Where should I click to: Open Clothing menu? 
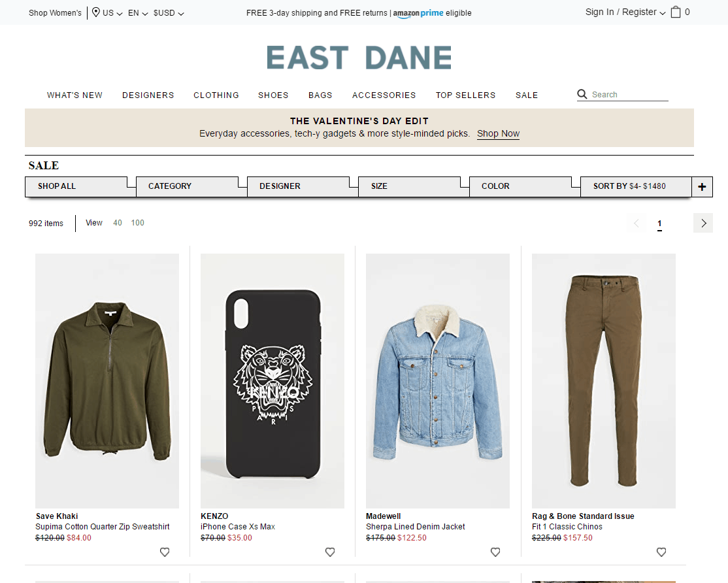pos(216,95)
